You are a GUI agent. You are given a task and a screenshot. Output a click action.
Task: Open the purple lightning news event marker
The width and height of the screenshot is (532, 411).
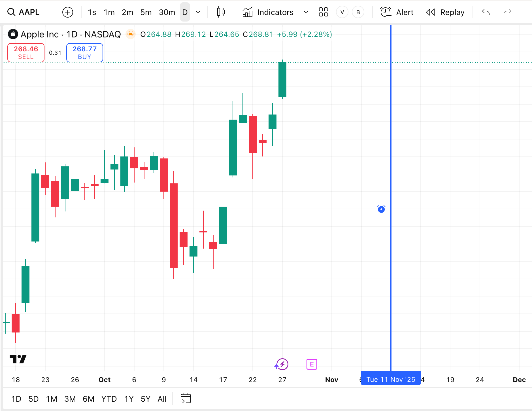[282, 364]
